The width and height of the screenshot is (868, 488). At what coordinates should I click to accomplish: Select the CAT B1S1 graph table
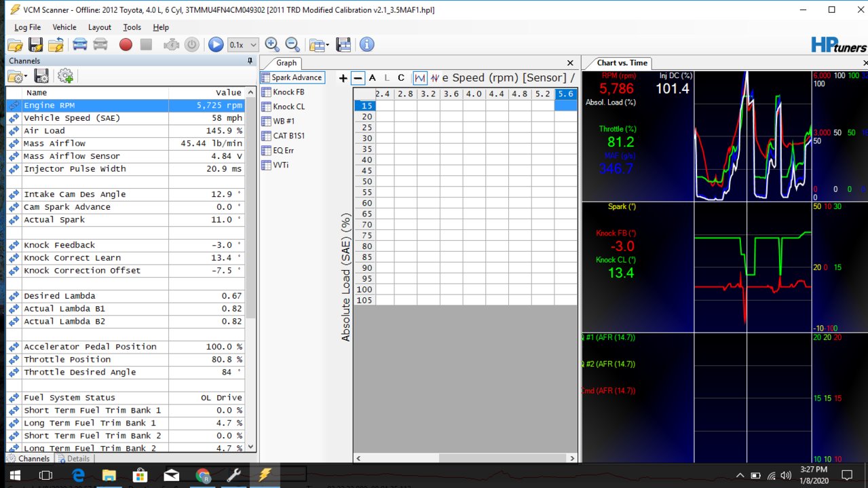pyautogui.click(x=284, y=136)
